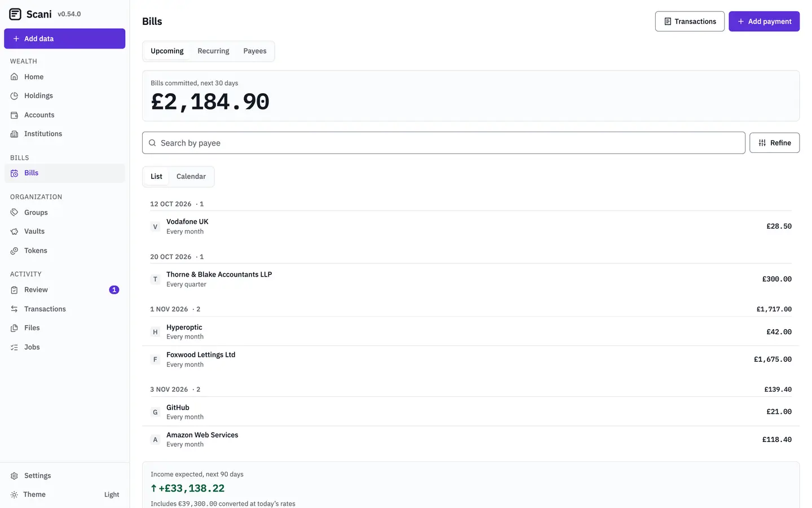Switch to the Recurring tab
The height and width of the screenshot is (508, 812).
pos(213,51)
